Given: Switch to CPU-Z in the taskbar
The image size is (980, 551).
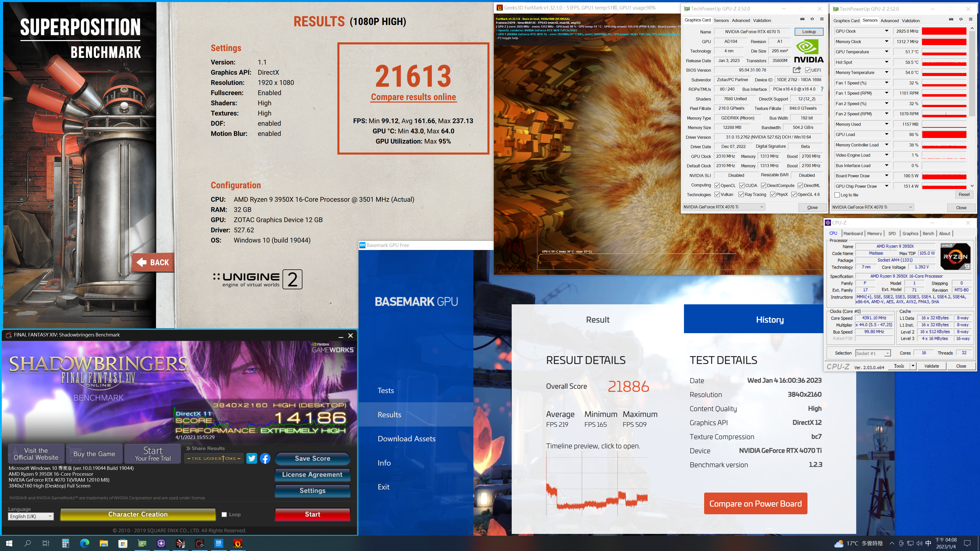Looking at the screenshot, I should coord(161,543).
